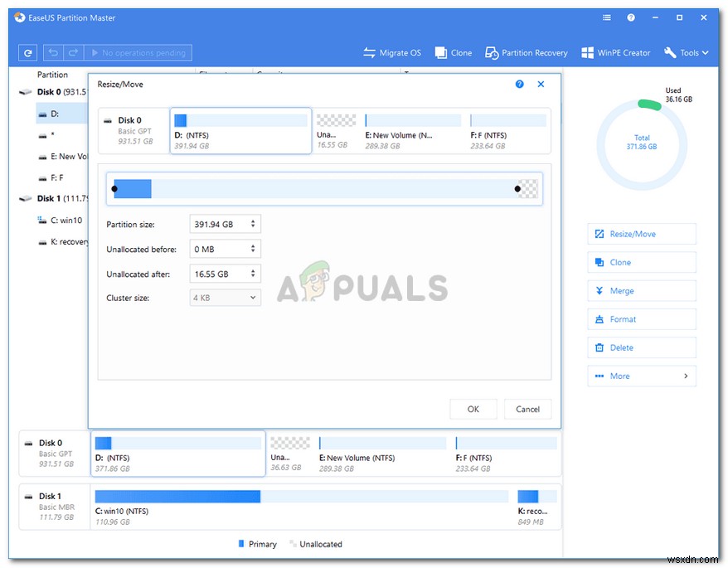Click the Unallocated after stepper arrows
Image resolution: width=728 pixels, height=568 pixels.
253,274
